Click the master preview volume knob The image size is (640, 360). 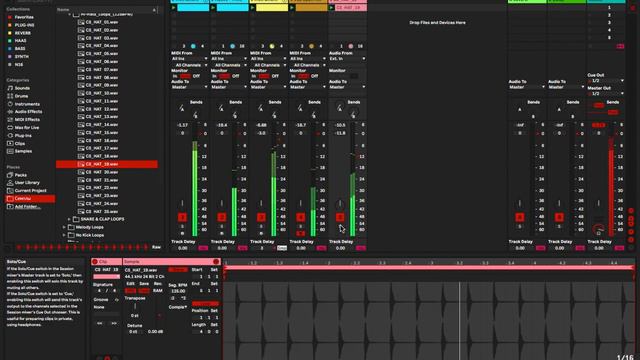click(598, 229)
